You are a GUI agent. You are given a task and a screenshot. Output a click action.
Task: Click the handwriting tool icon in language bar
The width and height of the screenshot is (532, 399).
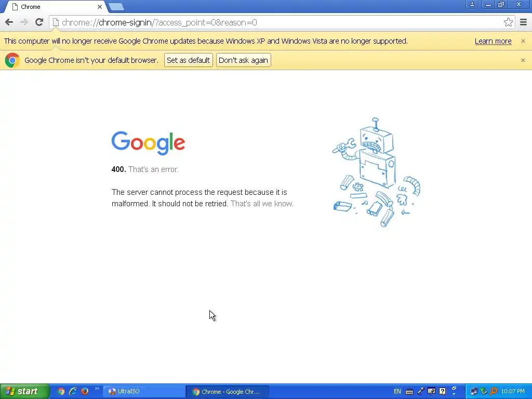(x=431, y=391)
